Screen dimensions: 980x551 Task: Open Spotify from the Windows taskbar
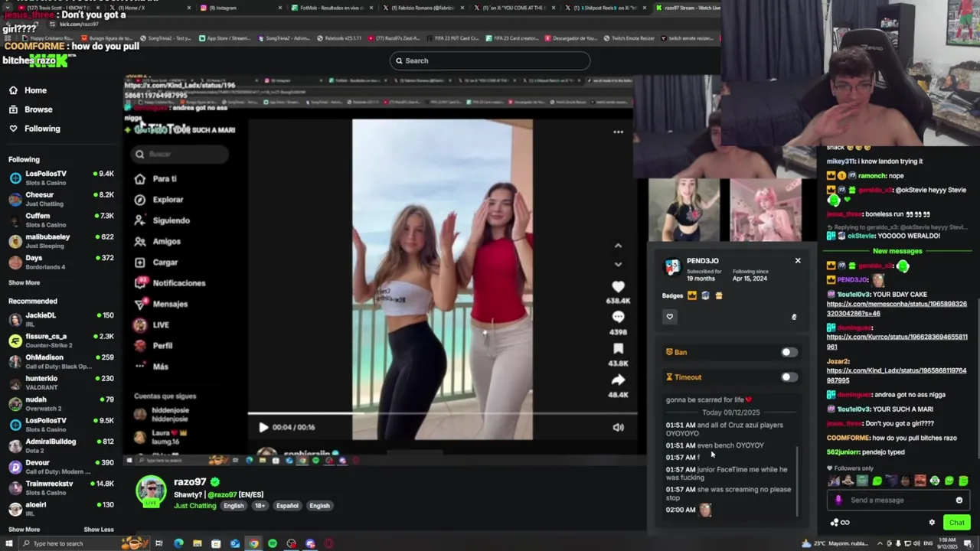(x=273, y=544)
